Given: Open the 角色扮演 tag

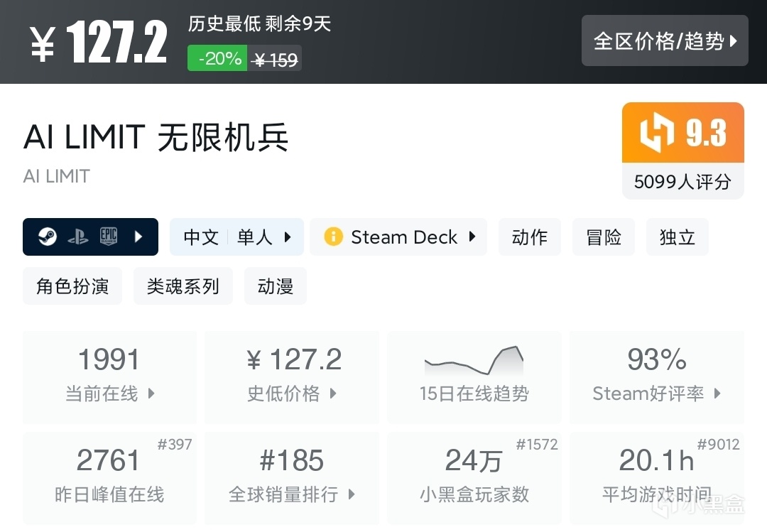Looking at the screenshot, I should tap(72, 286).
